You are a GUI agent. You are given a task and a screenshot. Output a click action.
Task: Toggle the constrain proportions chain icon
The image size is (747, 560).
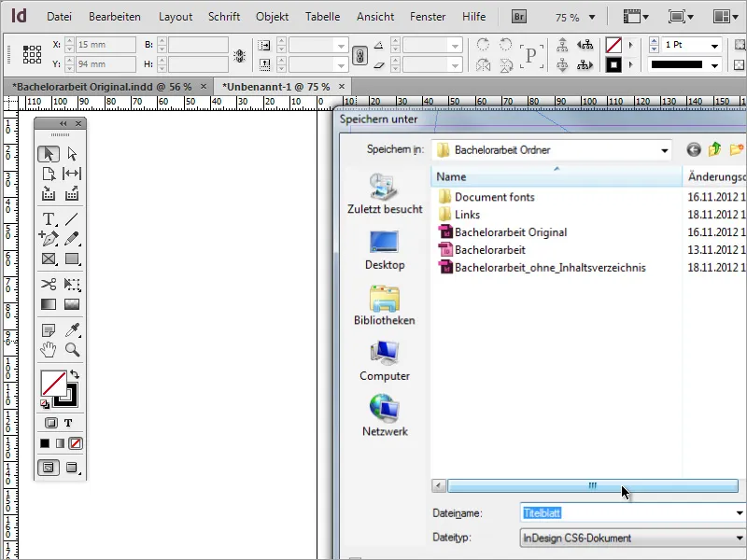(359, 56)
